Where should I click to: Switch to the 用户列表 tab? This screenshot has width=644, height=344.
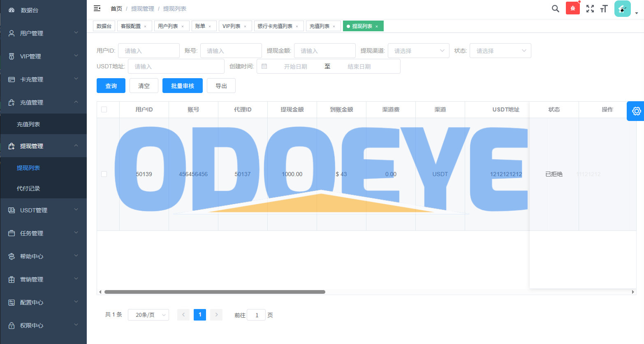pos(168,26)
